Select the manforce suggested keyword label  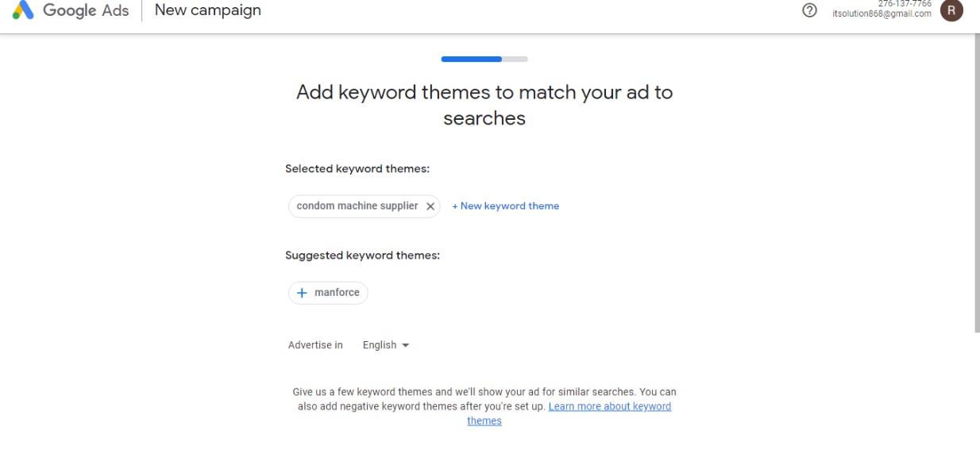pos(337,293)
